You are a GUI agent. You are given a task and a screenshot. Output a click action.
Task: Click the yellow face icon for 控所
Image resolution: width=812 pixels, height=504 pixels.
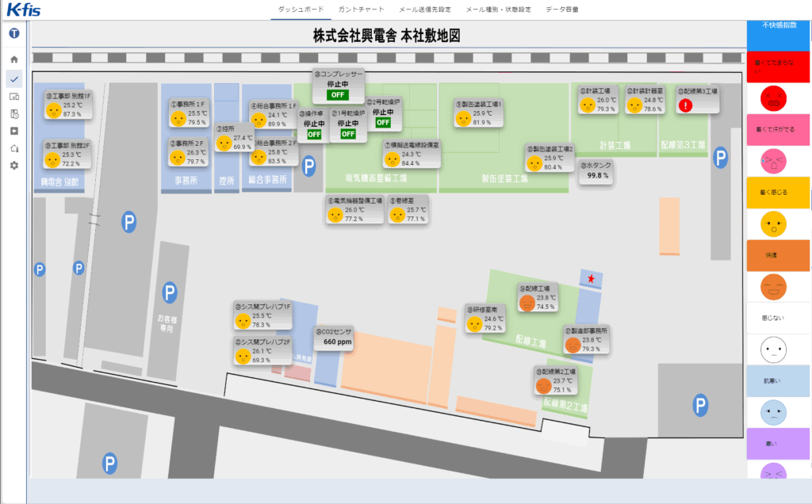click(x=224, y=142)
